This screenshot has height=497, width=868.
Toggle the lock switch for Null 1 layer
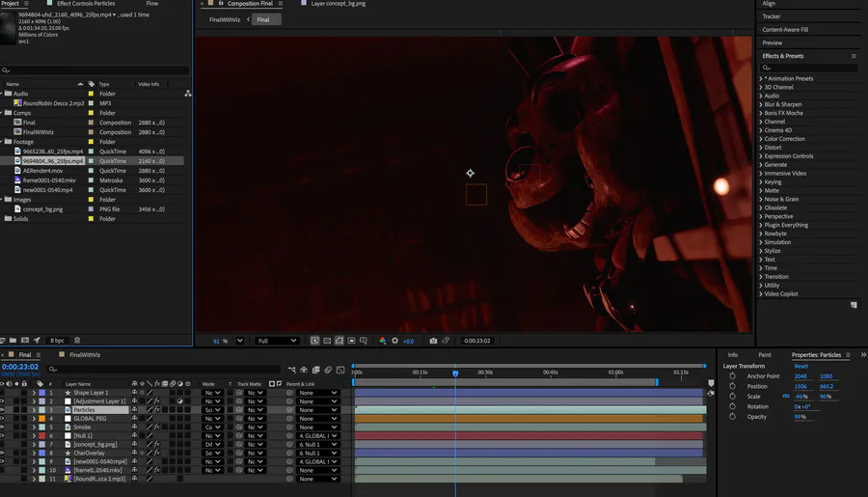click(24, 435)
